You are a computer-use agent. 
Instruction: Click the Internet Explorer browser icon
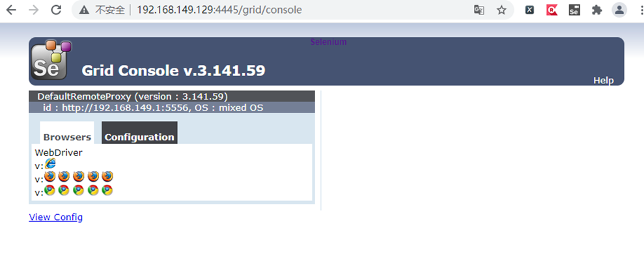click(50, 163)
